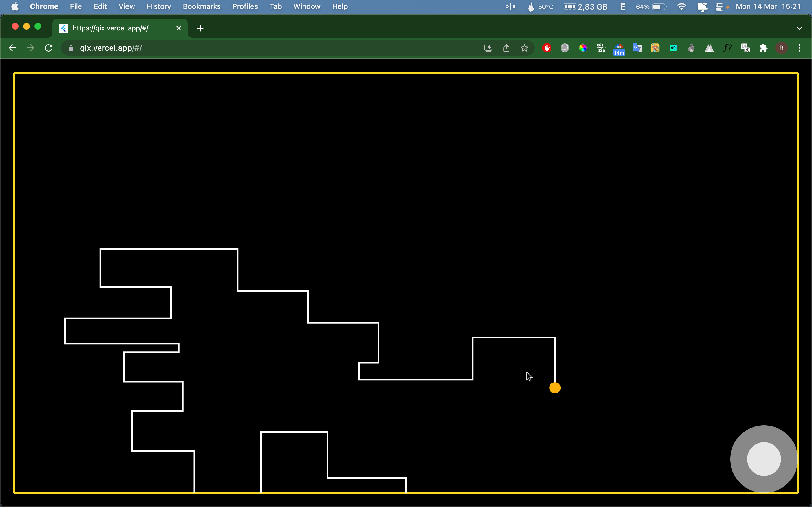Bookmark this page with the star icon
The height and width of the screenshot is (507, 812).
pos(524,48)
